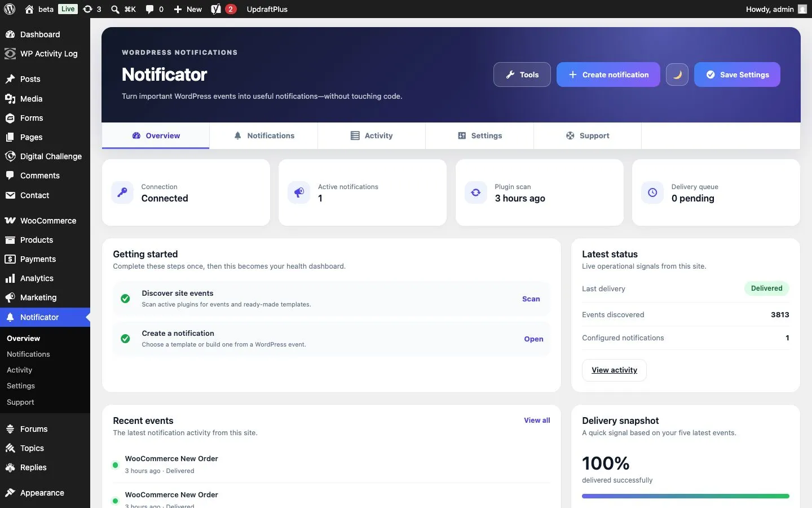Click Create notification button
Screen dimensions: 812x508
coord(608,75)
